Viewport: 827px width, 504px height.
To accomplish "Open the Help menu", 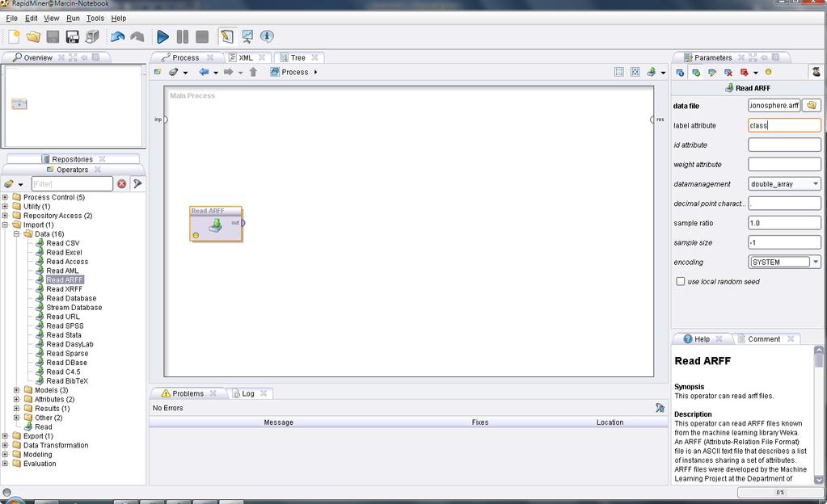I will point(119,18).
